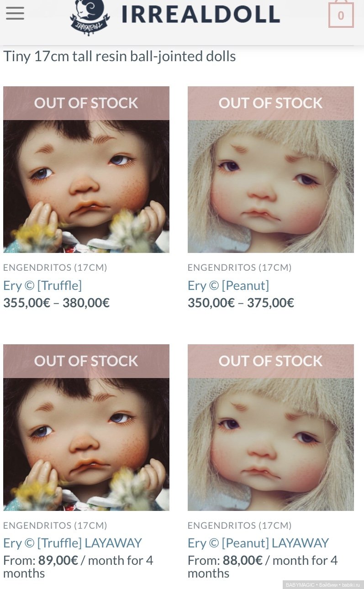Open the Peanut LAYAWAY doll image
Image resolution: width=364 pixels, height=589 pixels.
[x=271, y=427]
